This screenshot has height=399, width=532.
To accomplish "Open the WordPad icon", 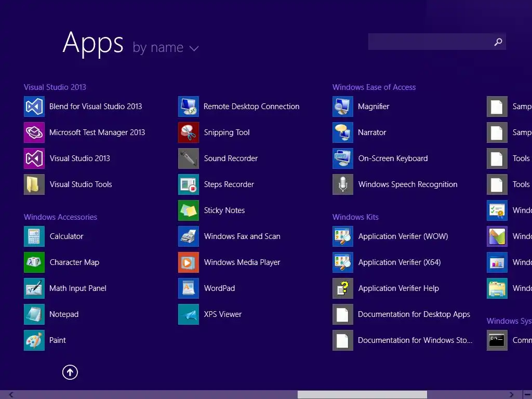I will [188, 288].
